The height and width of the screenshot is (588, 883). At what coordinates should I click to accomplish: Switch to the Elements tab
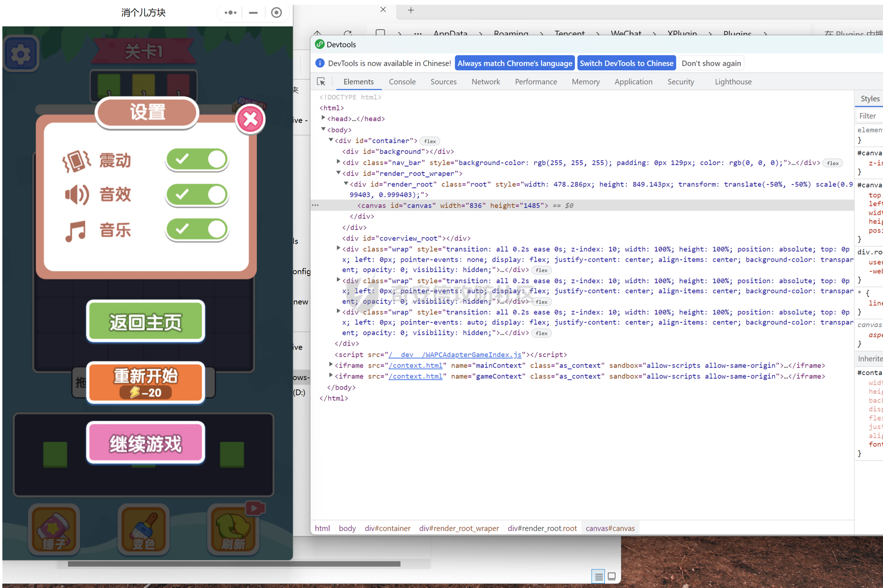[358, 82]
